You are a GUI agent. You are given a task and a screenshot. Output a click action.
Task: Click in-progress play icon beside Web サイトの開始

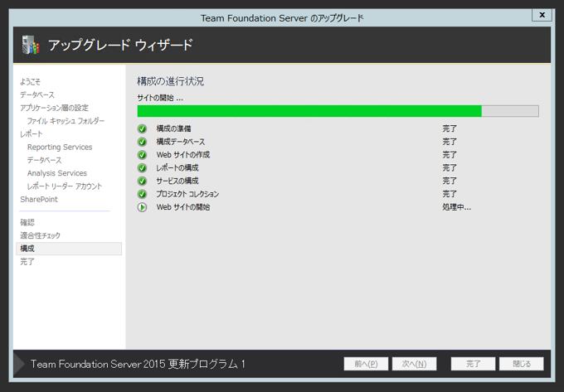(x=142, y=207)
